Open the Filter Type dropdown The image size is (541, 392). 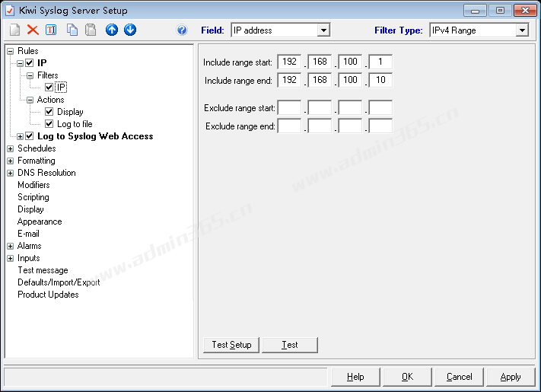coord(522,30)
